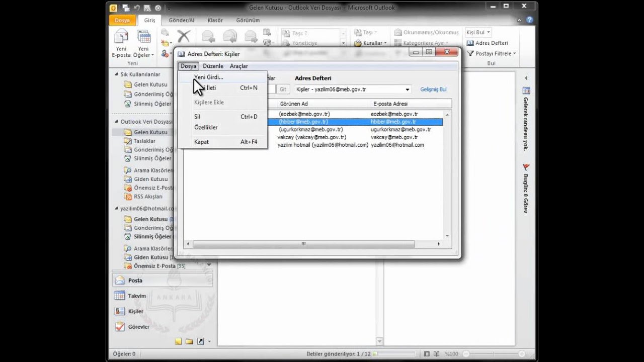Choose Özellikler from the Dosya menu

pyautogui.click(x=223, y=128)
